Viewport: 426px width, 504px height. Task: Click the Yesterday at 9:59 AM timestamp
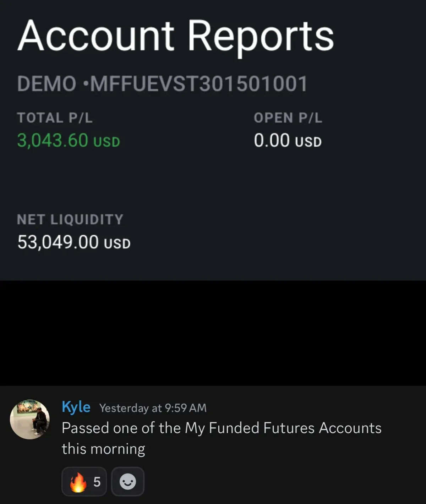tap(153, 408)
